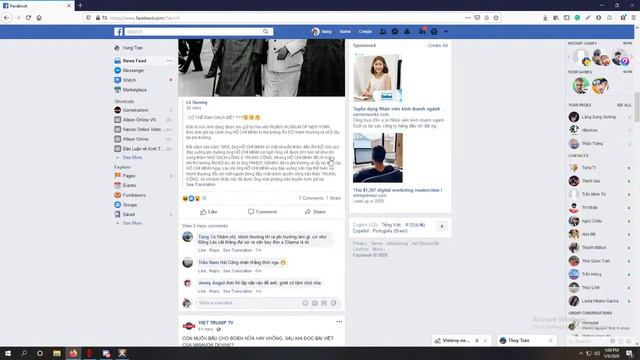Open the groups icon with red badge
640x360 pixels.
pyautogui.click(x=422, y=31)
